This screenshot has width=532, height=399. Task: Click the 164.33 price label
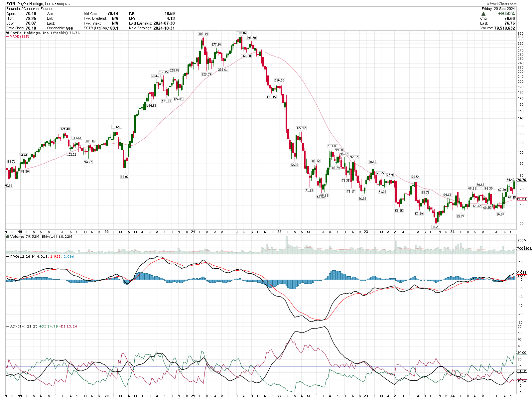tap(151, 106)
